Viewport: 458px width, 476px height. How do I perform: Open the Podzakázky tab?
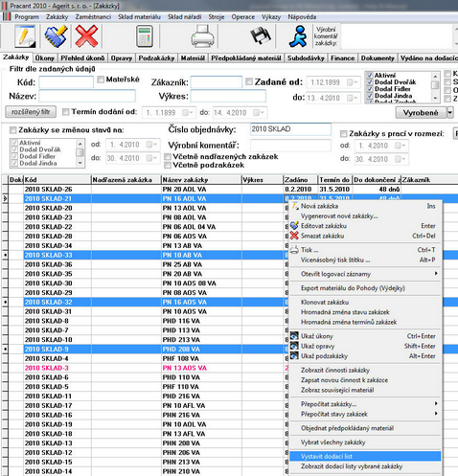tap(156, 58)
